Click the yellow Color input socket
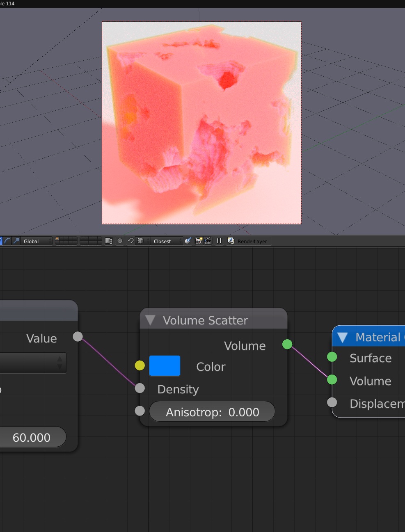The image size is (405, 532). (140, 365)
